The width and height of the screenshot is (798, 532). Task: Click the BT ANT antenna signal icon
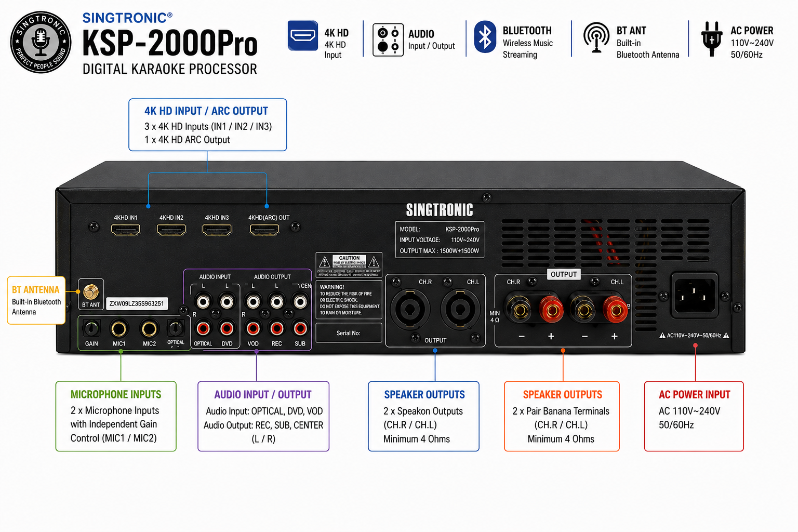(596, 37)
